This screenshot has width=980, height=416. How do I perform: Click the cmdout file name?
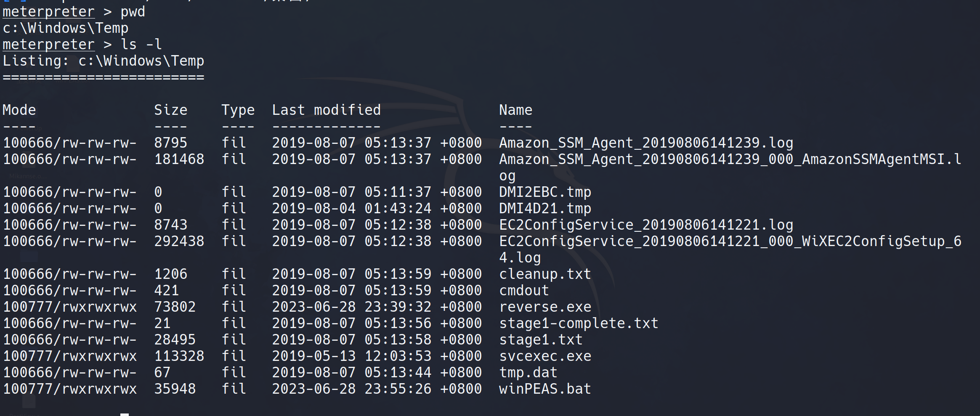pos(524,291)
